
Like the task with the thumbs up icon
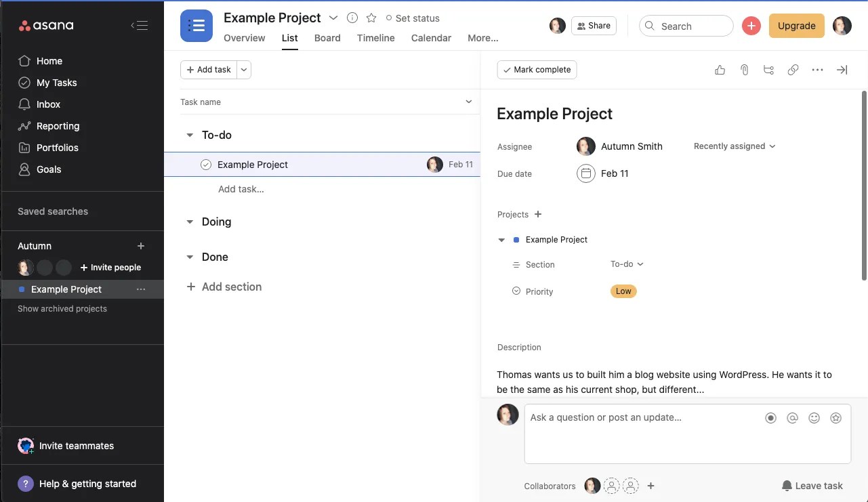[x=720, y=69]
